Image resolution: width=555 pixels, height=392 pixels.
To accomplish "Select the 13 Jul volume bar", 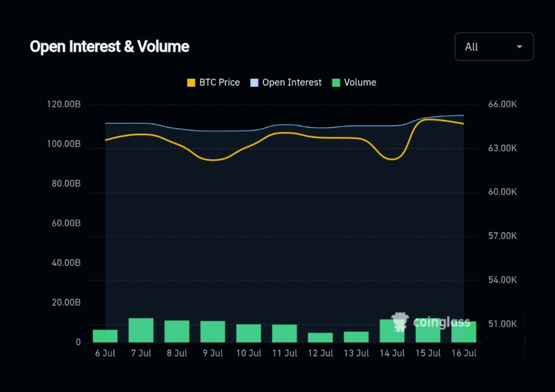I will [356, 337].
